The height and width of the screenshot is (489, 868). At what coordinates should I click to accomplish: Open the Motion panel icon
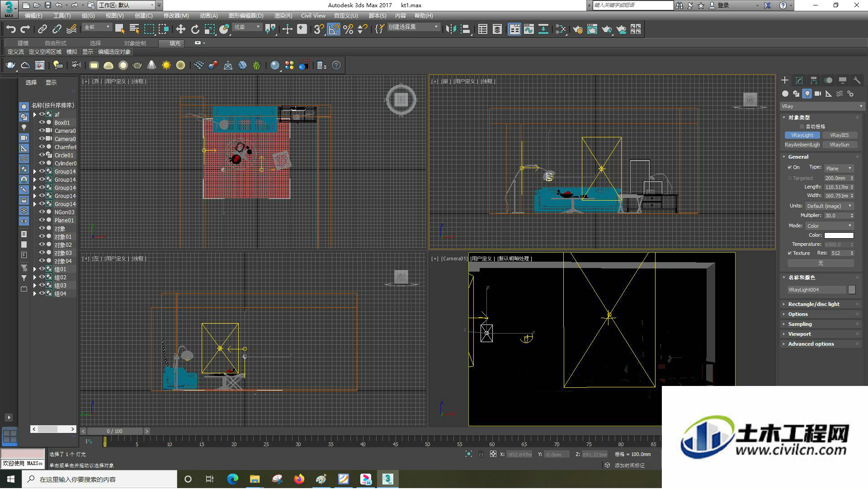pyautogui.click(x=828, y=80)
